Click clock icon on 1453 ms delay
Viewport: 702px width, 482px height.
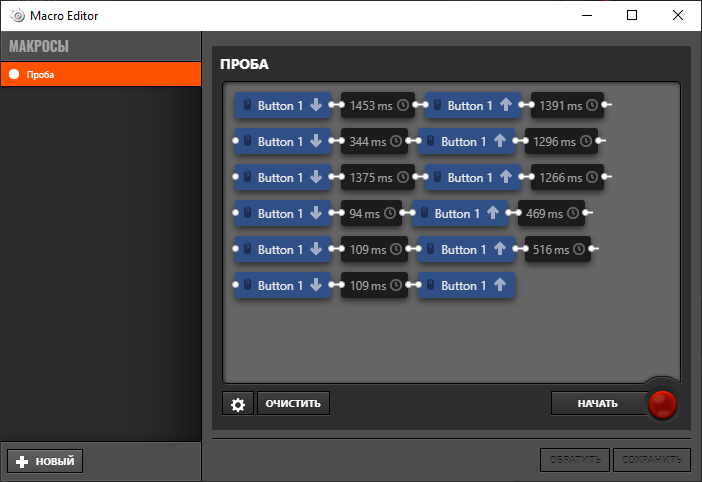(403, 105)
